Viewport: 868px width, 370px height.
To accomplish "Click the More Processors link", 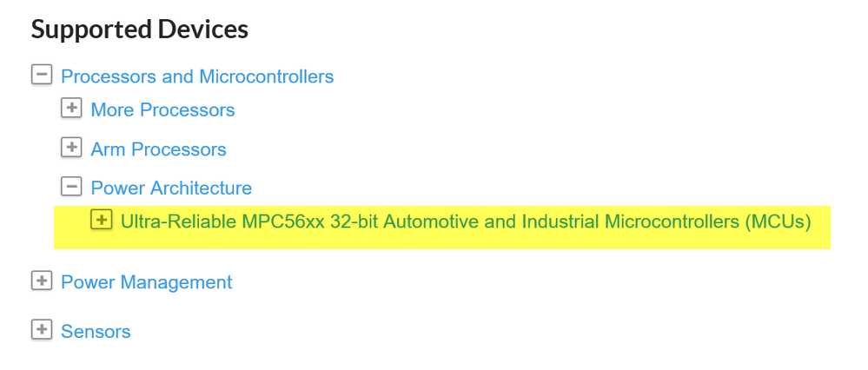I will click(162, 110).
